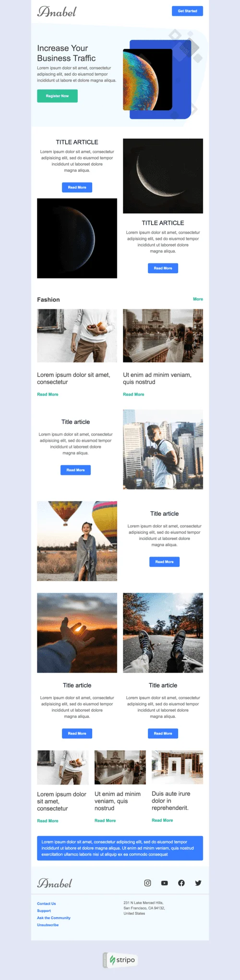Click the Unsubscribe link
This screenshot has width=240, height=980.
tap(48, 925)
